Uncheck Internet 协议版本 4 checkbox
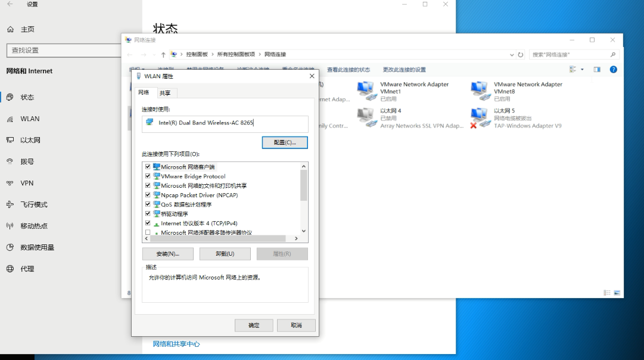The image size is (644, 360). pos(148,223)
